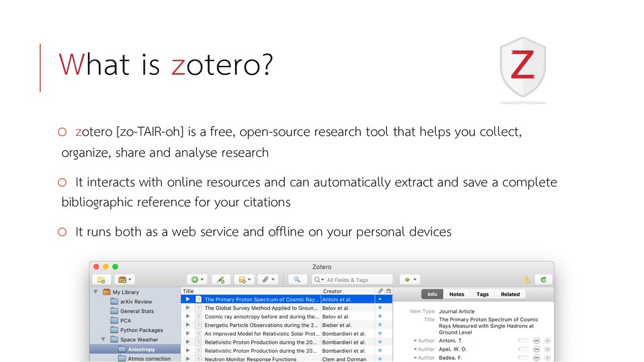This screenshot has height=362, width=644.
Task: Click author name Apel, W. D.
Action: tap(453, 349)
